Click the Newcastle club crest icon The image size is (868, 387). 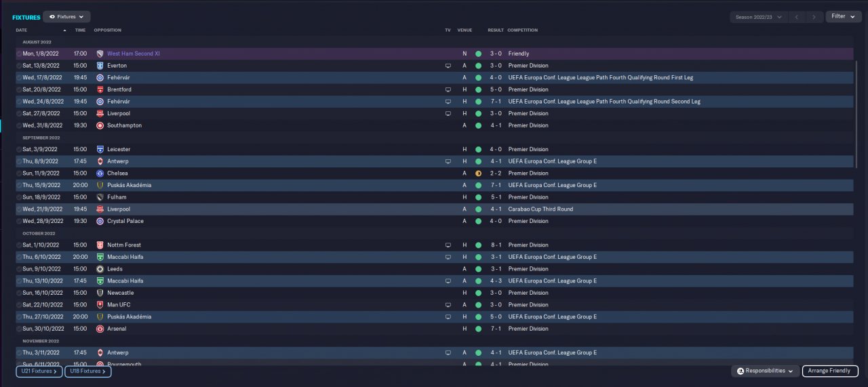(x=100, y=293)
